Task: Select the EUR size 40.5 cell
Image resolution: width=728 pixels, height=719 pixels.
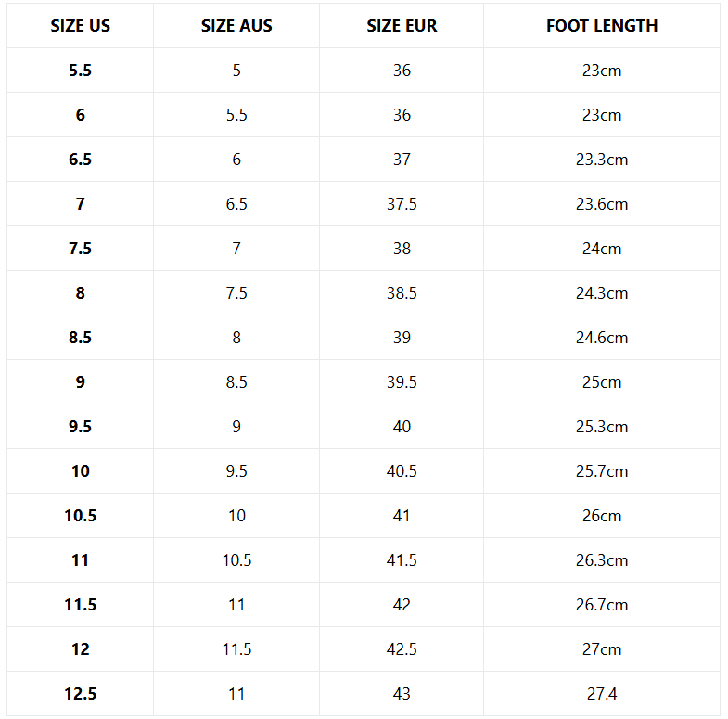Action: [x=402, y=471]
